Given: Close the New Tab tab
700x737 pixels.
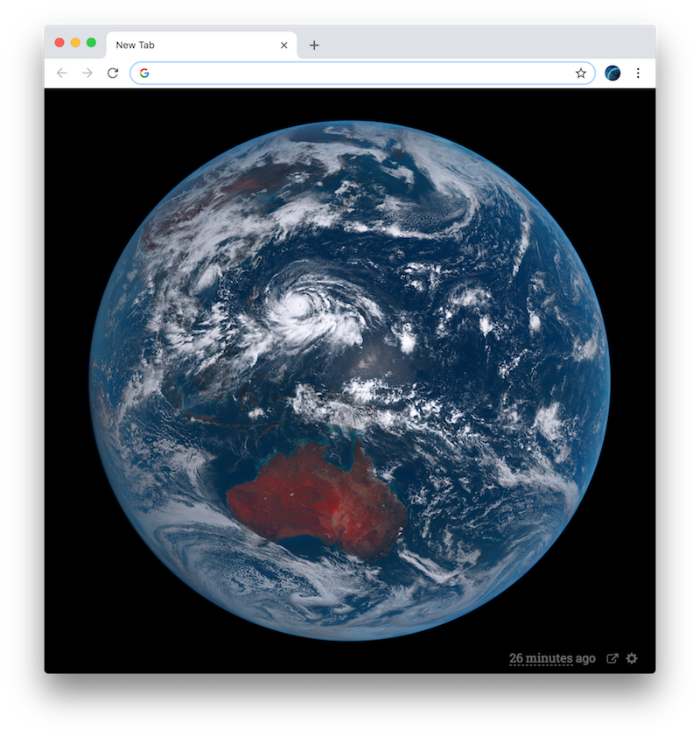Looking at the screenshot, I should [283, 46].
